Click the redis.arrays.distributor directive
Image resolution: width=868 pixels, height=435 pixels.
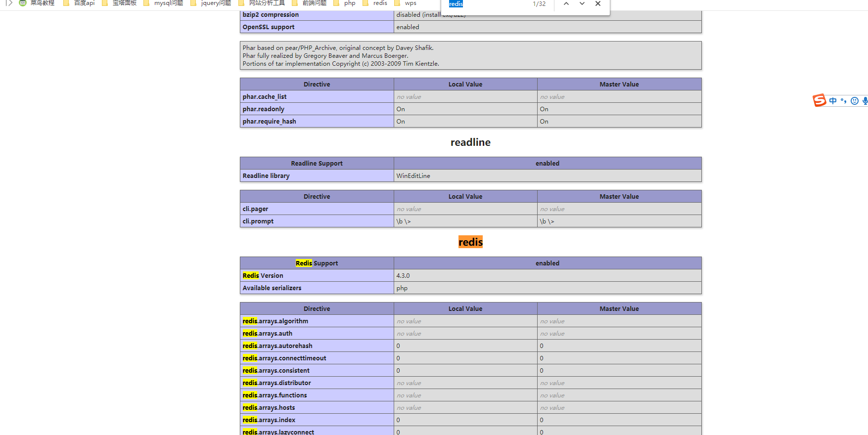pos(277,383)
